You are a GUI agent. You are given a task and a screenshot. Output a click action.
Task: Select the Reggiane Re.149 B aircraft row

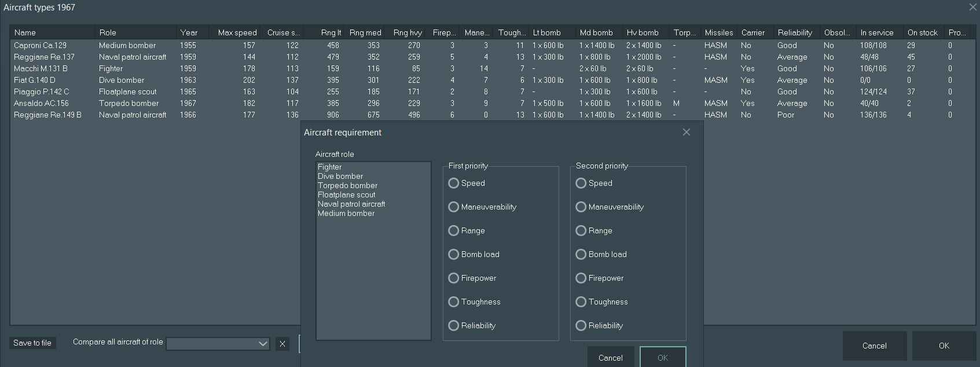click(x=492, y=115)
